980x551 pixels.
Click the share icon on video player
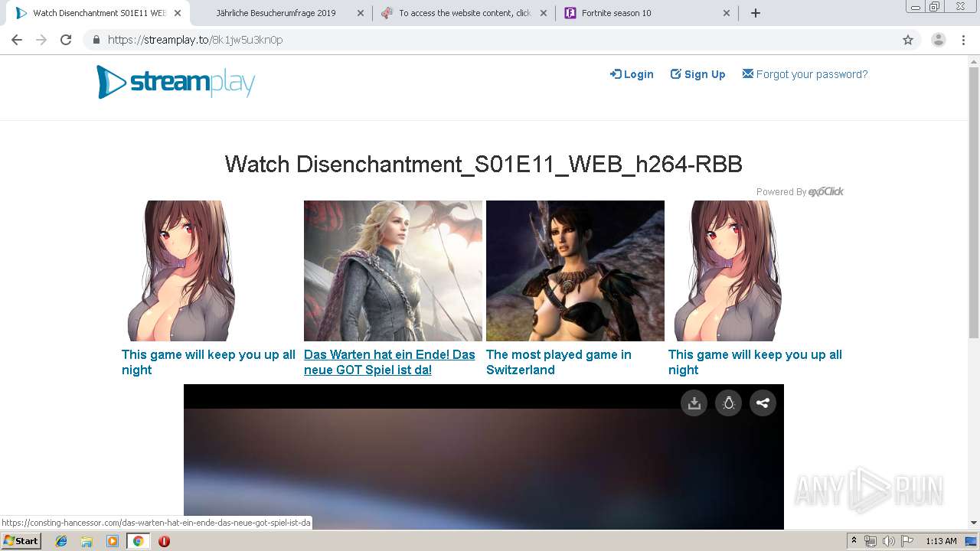click(763, 403)
